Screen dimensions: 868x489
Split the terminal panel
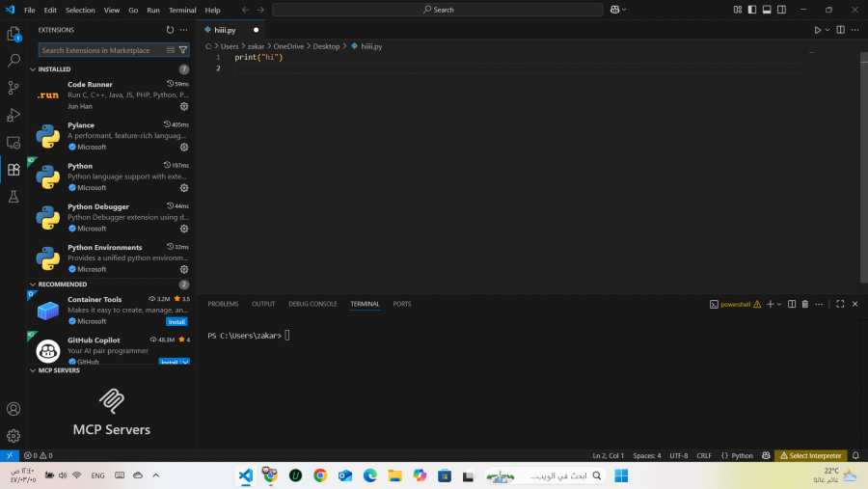tap(792, 304)
